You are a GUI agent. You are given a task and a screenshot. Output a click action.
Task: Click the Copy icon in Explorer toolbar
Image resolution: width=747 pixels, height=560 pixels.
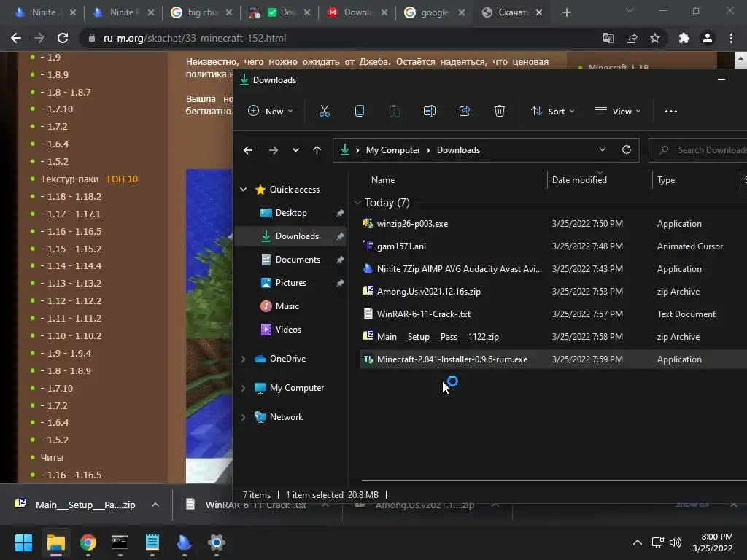[360, 111]
